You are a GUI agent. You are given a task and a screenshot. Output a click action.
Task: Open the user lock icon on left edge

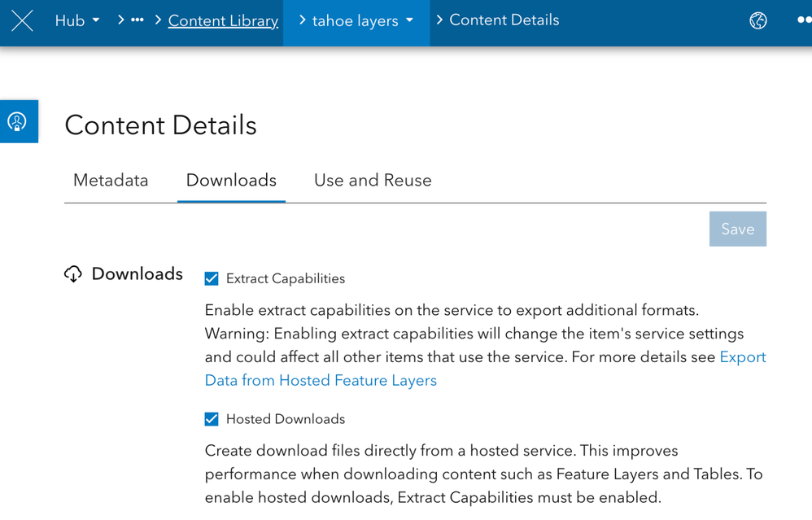pyautogui.click(x=18, y=122)
